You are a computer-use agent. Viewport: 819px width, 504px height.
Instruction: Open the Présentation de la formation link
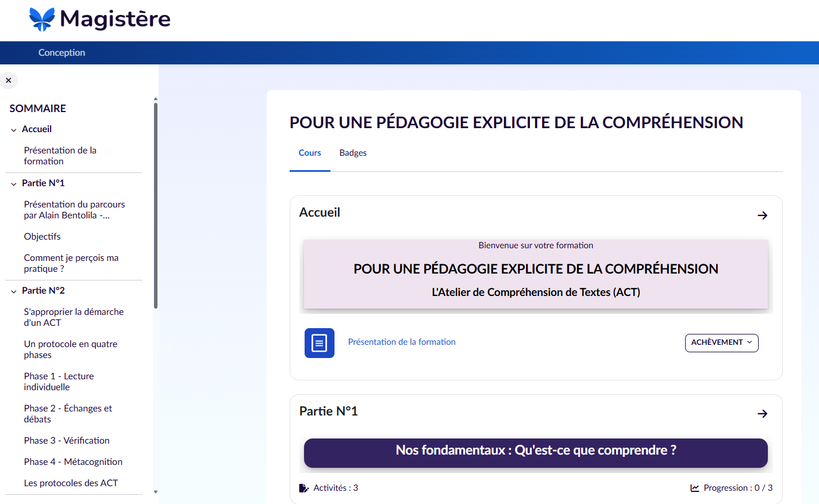pyautogui.click(x=401, y=342)
